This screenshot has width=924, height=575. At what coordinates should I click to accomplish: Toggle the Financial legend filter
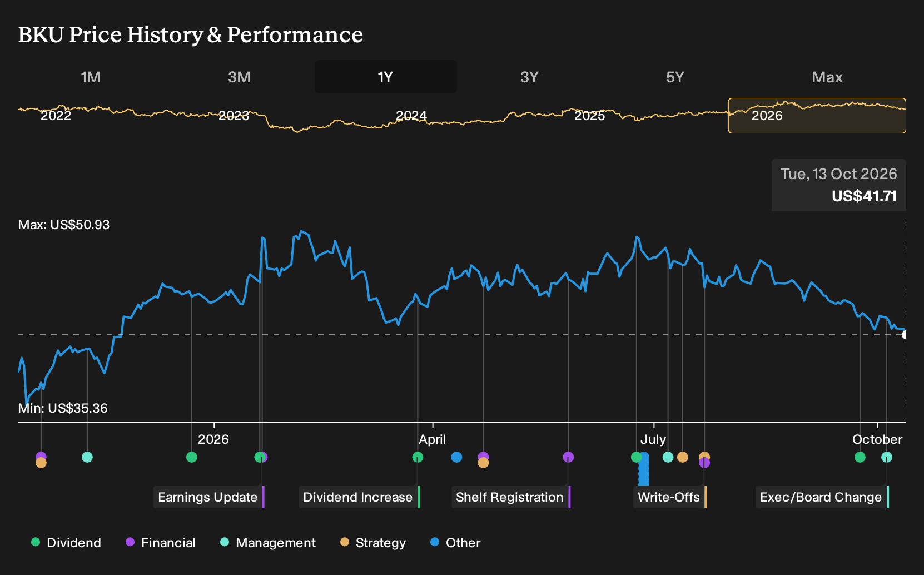pyautogui.click(x=161, y=543)
